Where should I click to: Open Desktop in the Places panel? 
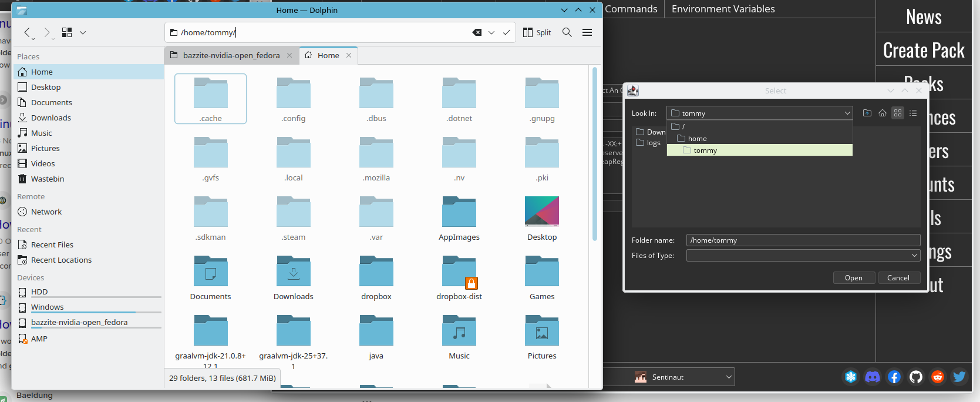[88, 87]
